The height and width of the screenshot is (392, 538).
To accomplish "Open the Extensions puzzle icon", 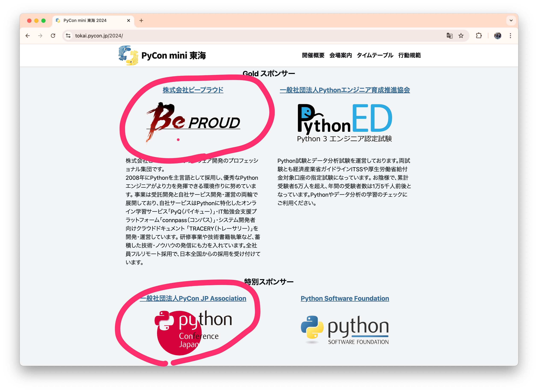I will pos(479,36).
